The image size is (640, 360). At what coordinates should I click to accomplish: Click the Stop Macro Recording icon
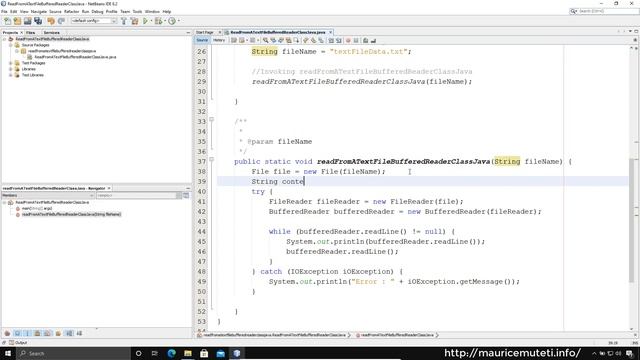click(x=356, y=40)
